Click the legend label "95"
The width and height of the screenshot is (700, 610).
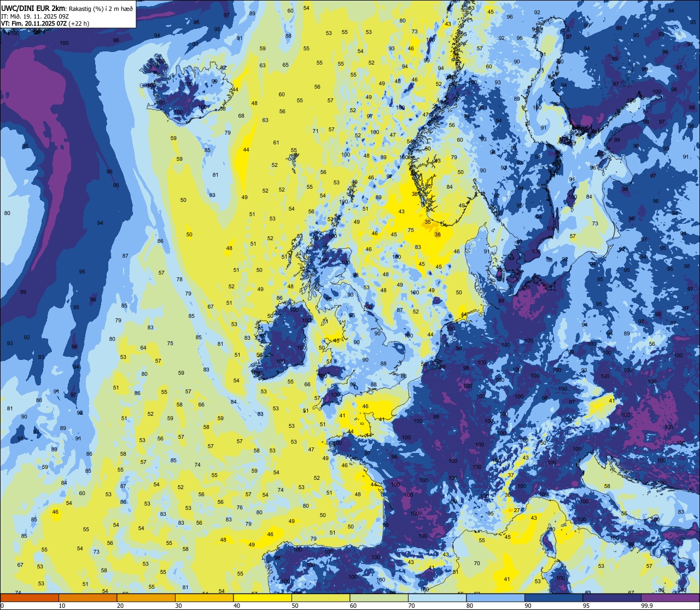click(586, 606)
